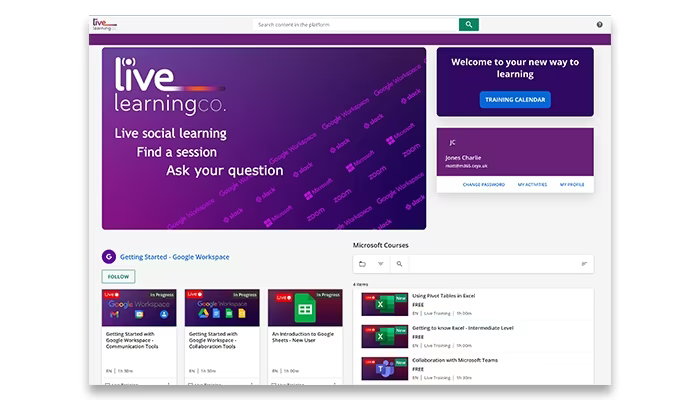The width and height of the screenshot is (700, 400).
Task: Open the My Activities link
Action: pyautogui.click(x=532, y=184)
